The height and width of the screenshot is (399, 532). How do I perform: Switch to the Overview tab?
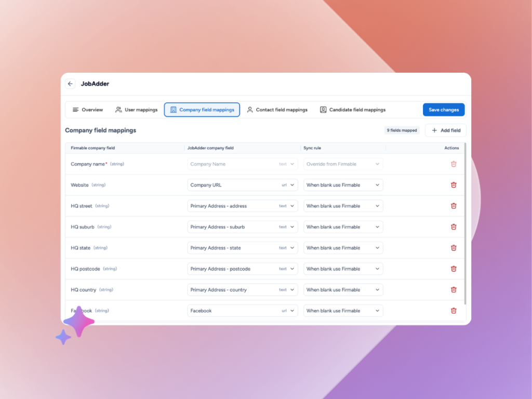88,110
